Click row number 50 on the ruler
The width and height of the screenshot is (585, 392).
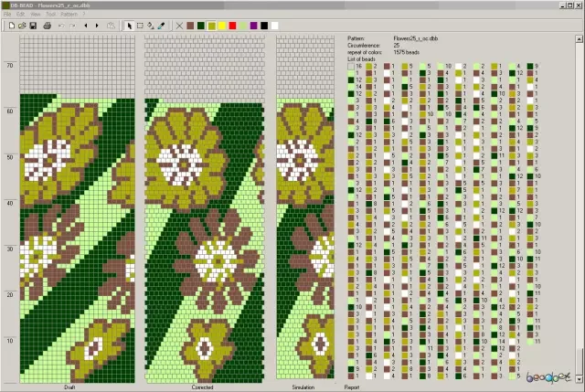10,157
